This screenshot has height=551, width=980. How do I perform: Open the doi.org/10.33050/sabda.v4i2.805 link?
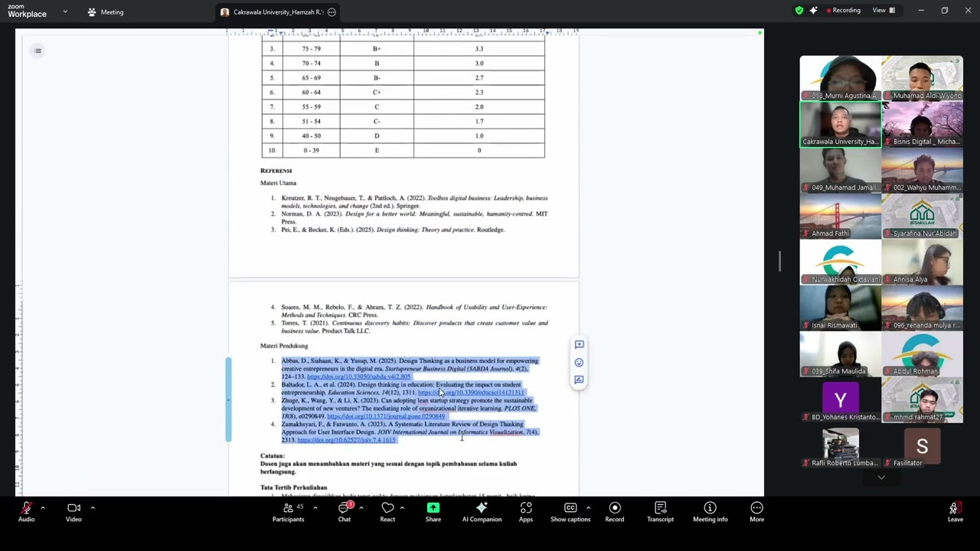358,377
